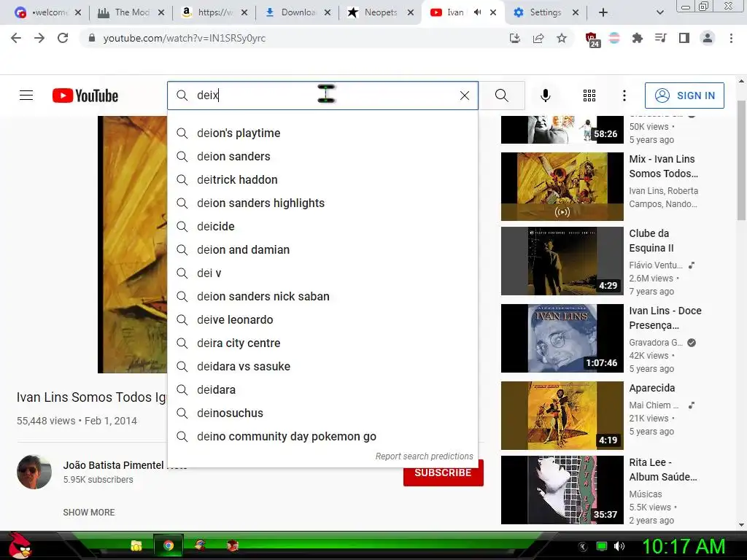Expand the tab search chevron
747x560 pixels.
click(659, 12)
